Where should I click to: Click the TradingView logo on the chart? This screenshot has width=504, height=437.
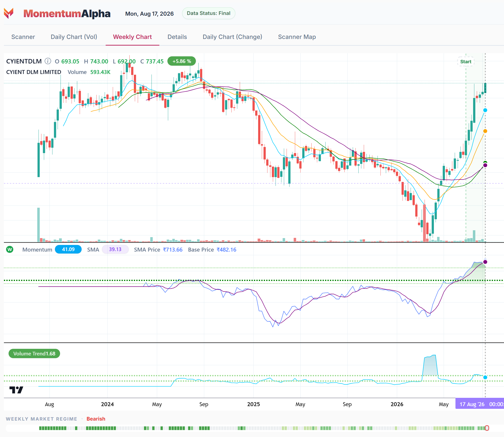pyautogui.click(x=16, y=390)
